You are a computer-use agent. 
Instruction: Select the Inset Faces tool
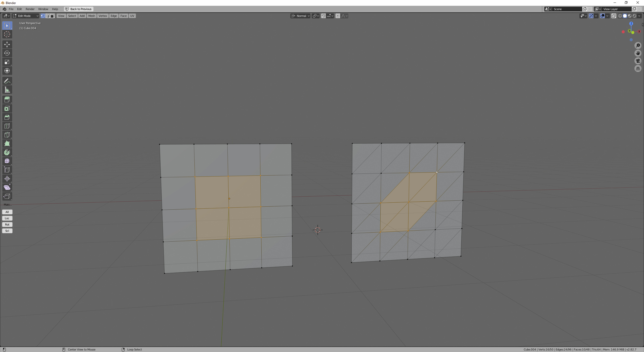(7, 108)
